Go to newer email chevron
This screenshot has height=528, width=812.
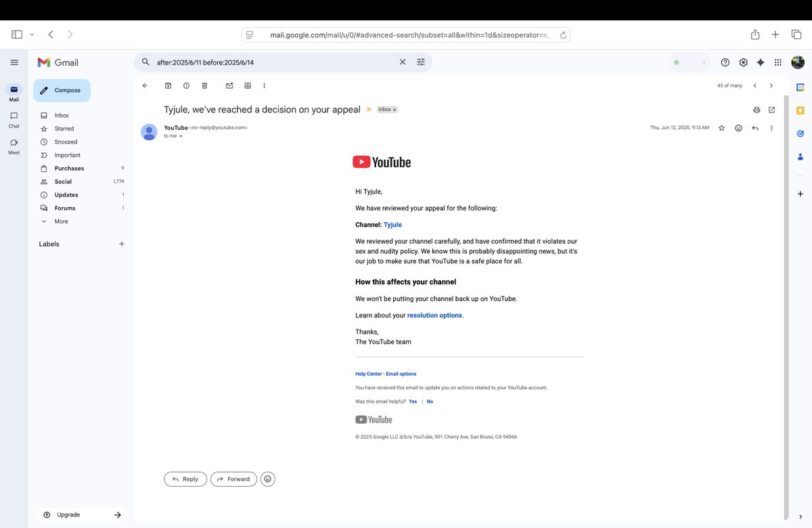[x=755, y=86]
